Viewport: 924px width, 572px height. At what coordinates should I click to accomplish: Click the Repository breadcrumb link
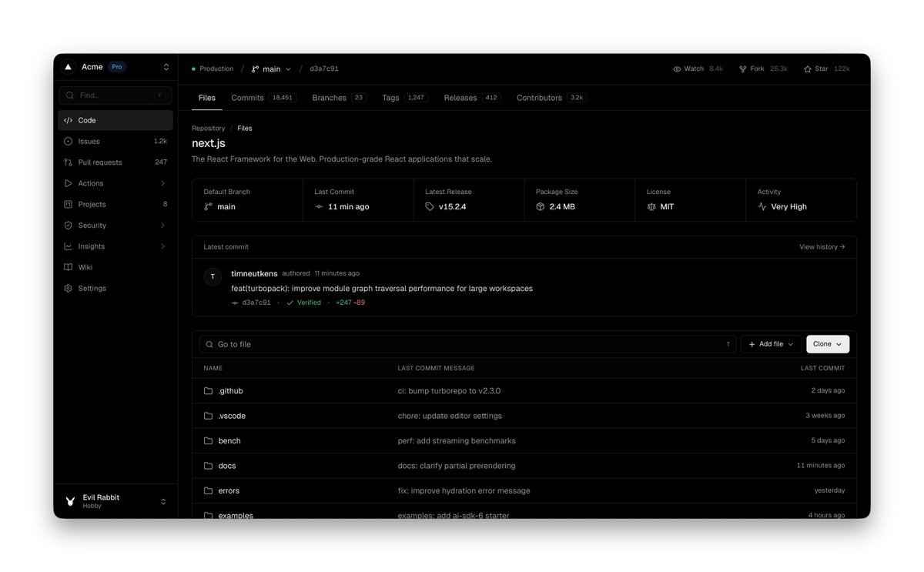(x=209, y=129)
